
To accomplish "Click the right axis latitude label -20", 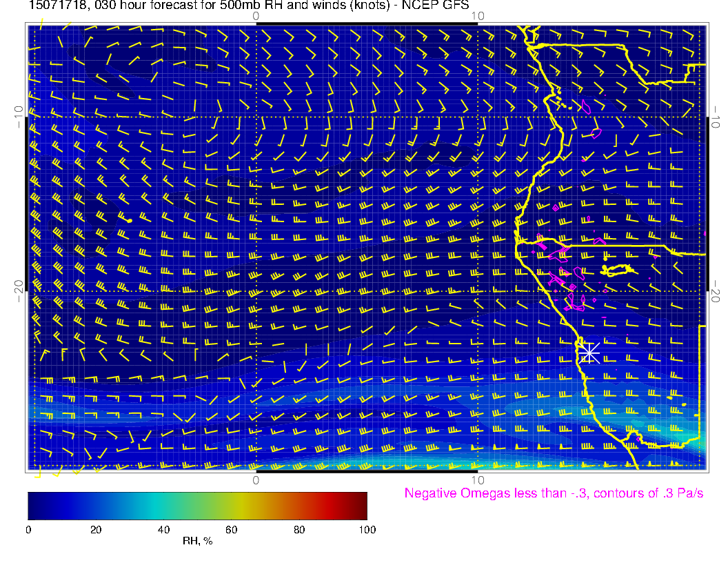I will click(x=716, y=290).
